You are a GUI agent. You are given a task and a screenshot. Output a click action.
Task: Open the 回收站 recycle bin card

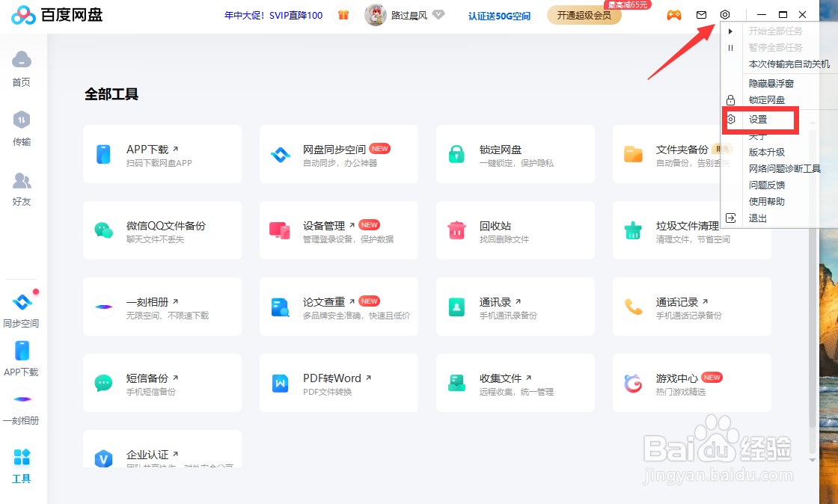click(x=516, y=230)
